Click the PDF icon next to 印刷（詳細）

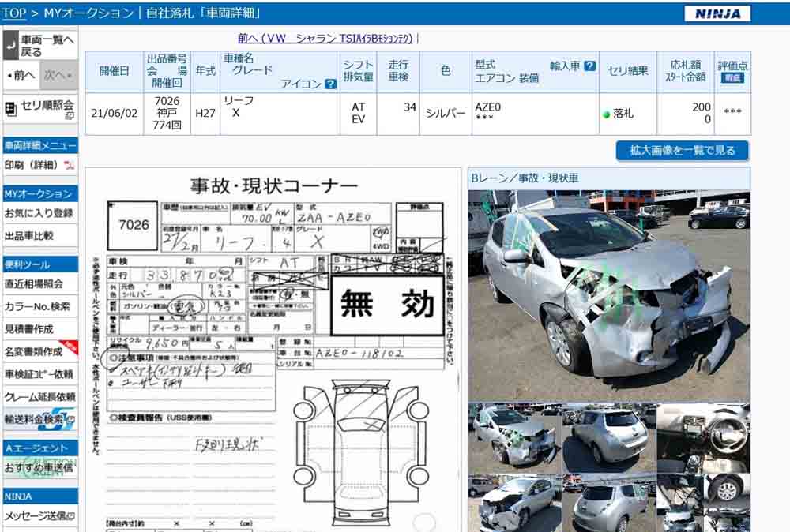tap(69, 165)
